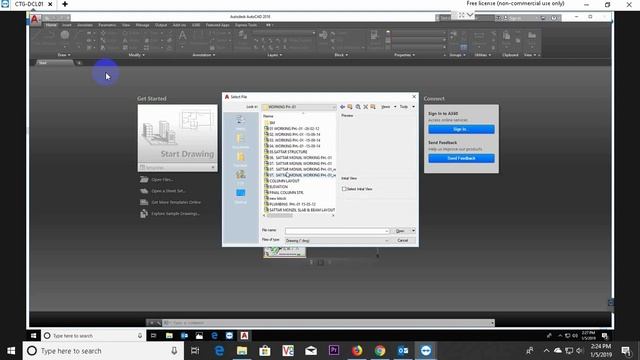Expand the Files of type dropdown
Viewport: 640px width, 360px height.
click(x=386, y=241)
